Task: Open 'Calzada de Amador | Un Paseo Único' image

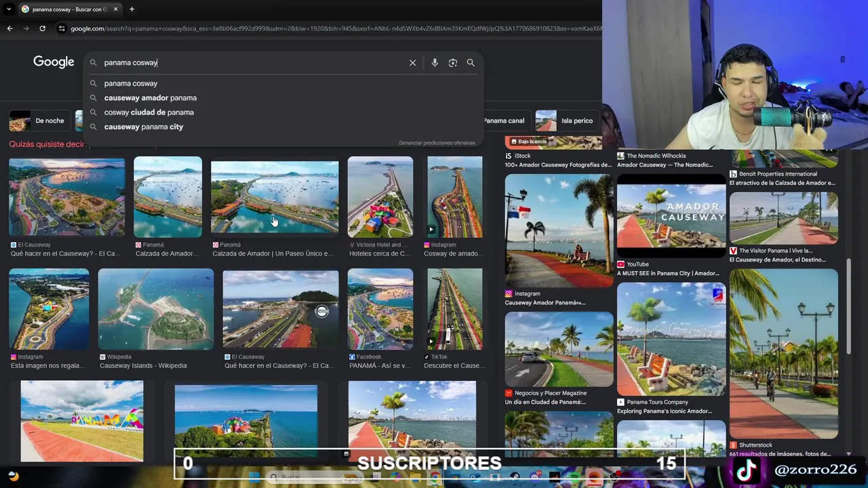Action: pyautogui.click(x=275, y=197)
